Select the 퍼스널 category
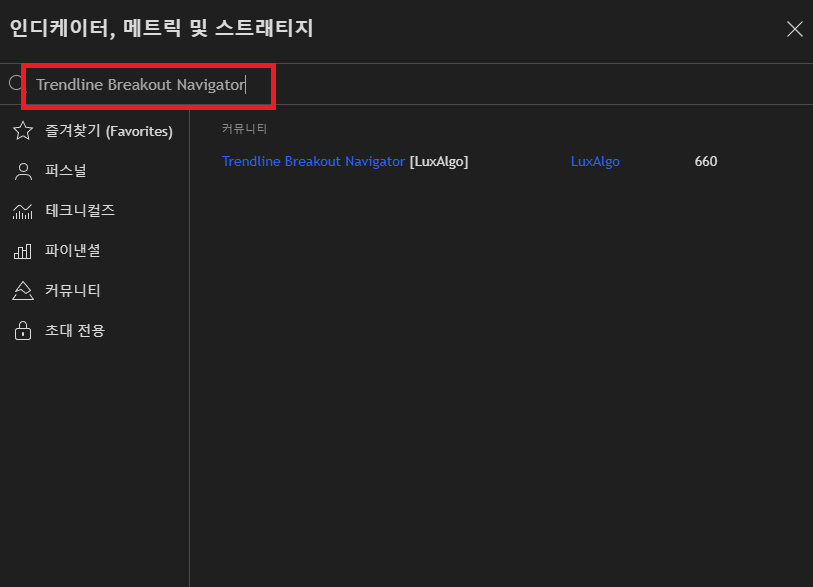813x587 pixels. (94, 171)
